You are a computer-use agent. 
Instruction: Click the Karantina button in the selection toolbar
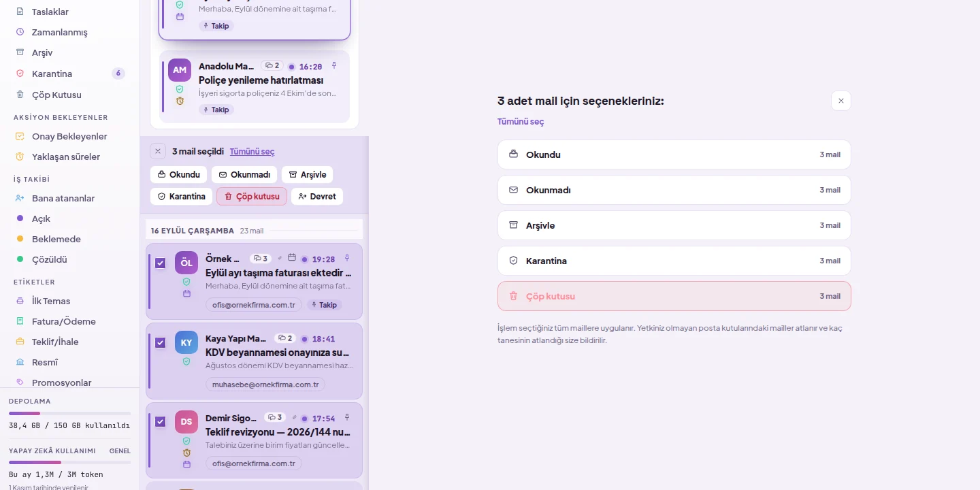point(182,197)
